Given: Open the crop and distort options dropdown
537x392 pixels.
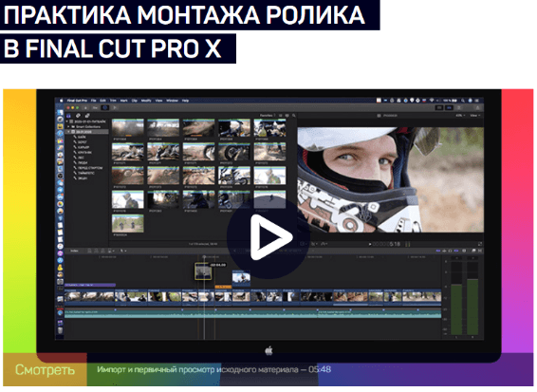Looking at the screenshot, I should (x=304, y=244).
